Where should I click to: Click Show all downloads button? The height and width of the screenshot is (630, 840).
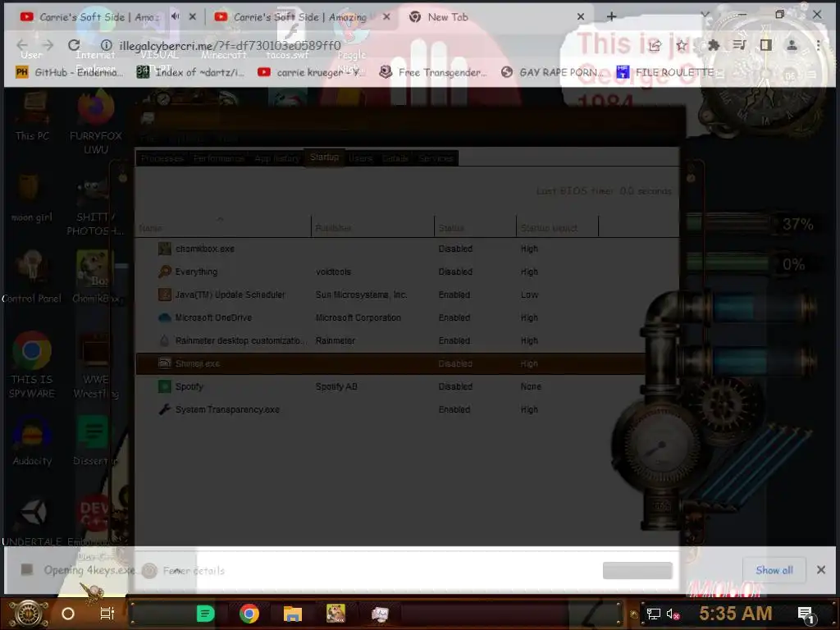coord(774,570)
